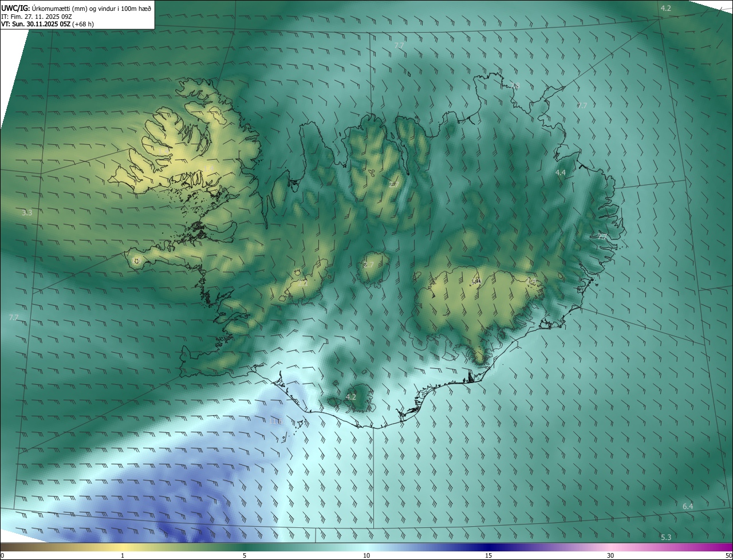Click the color scale tick labeled 10
The width and height of the screenshot is (733, 560).
coord(366,556)
